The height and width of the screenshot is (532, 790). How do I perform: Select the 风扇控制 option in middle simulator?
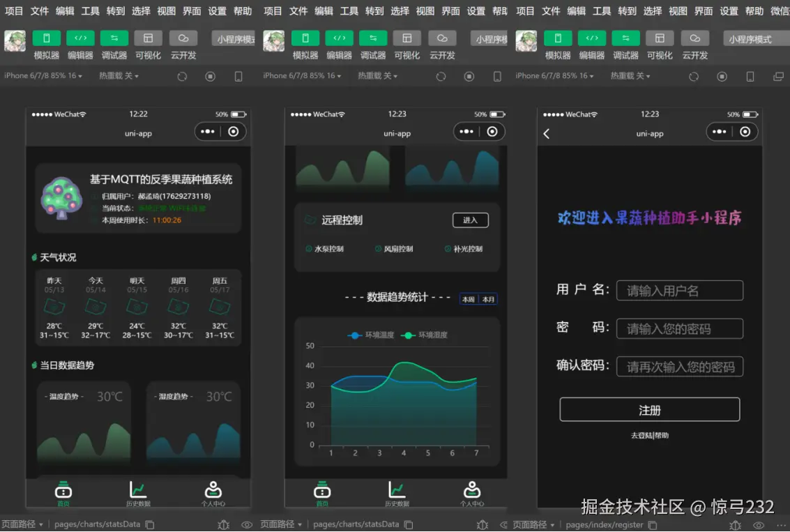394,249
